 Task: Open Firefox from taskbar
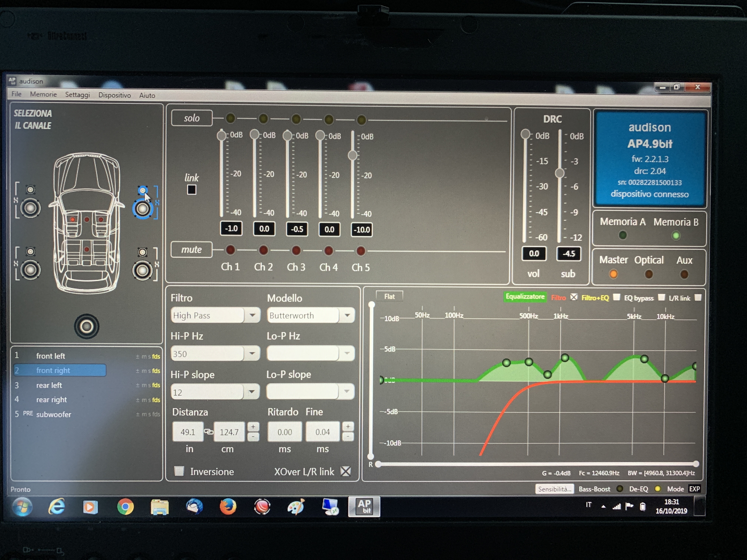coord(228,506)
